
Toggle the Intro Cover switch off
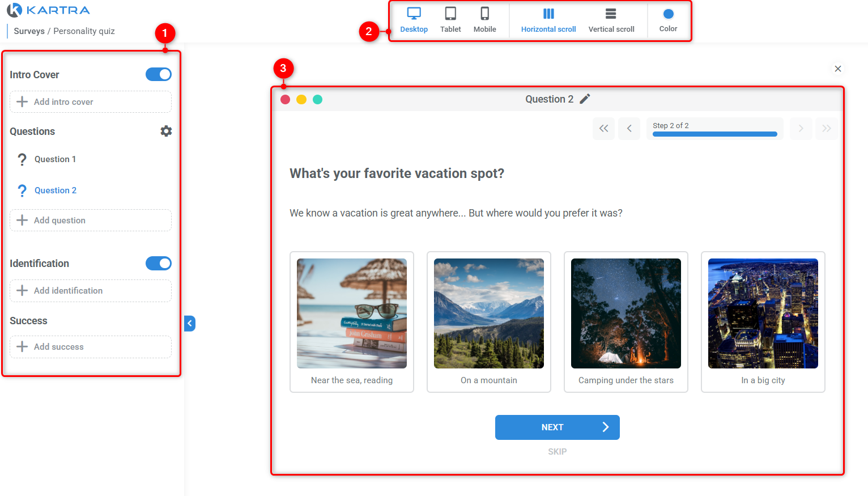click(x=158, y=74)
